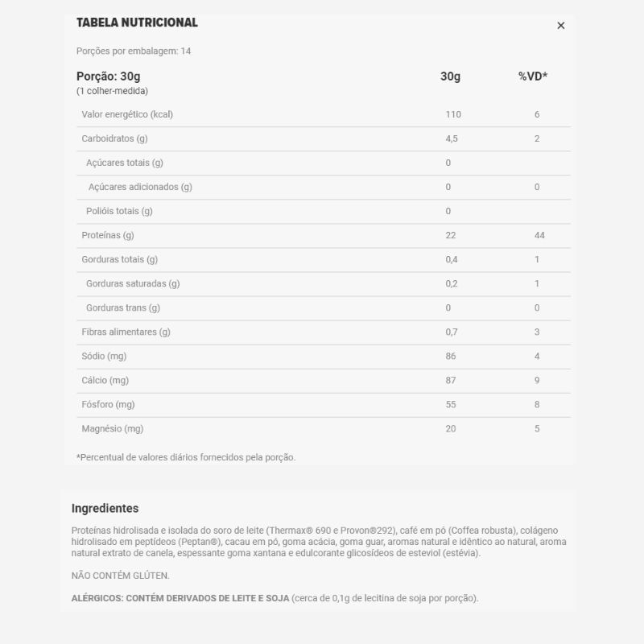
Task: Click the Porções por embalagem: 14 text
Action: (x=134, y=51)
